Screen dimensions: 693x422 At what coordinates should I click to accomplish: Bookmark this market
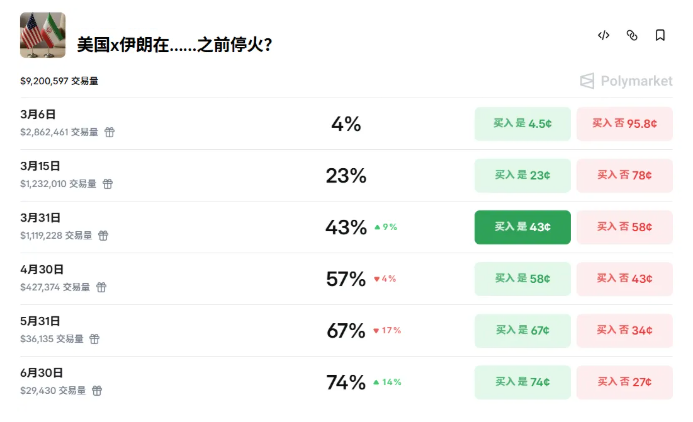pos(660,35)
